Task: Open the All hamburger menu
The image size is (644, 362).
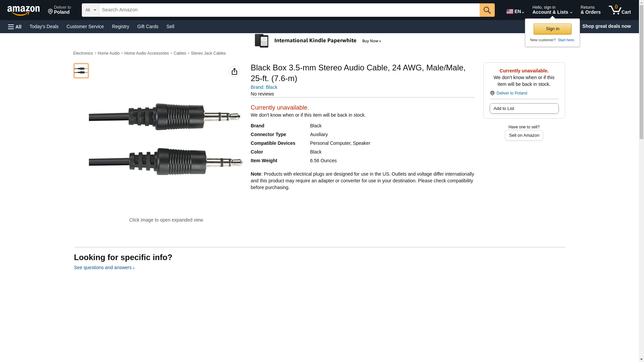Action: point(15,26)
